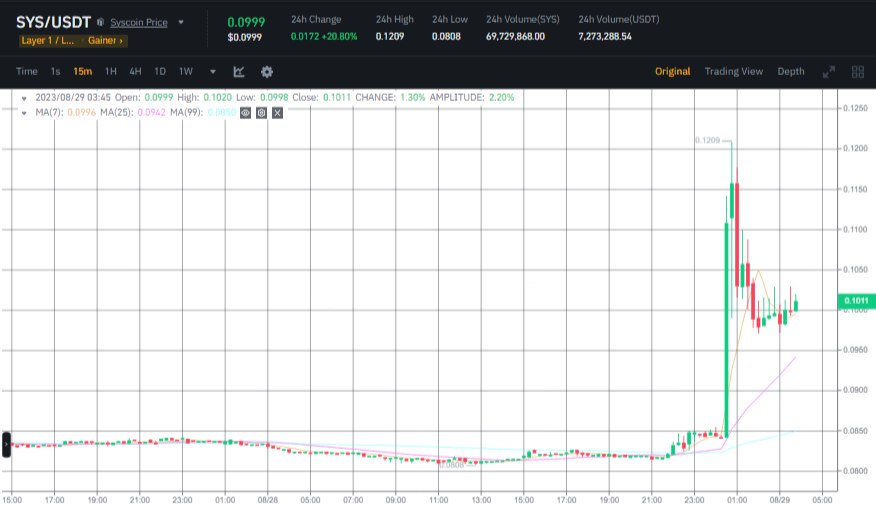Click 24h Volume(USDT) 7,273,288.54
This screenshot has width=876, height=507.
tap(605, 36)
